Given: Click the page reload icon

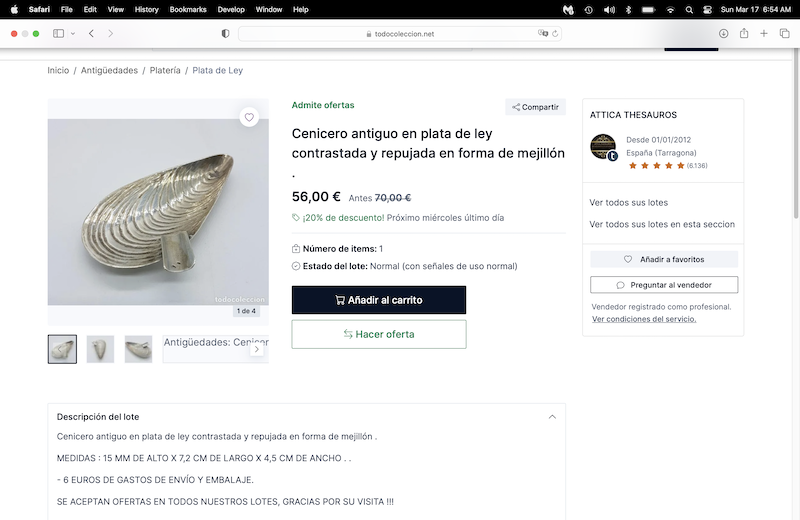Looking at the screenshot, I should (x=555, y=33).
